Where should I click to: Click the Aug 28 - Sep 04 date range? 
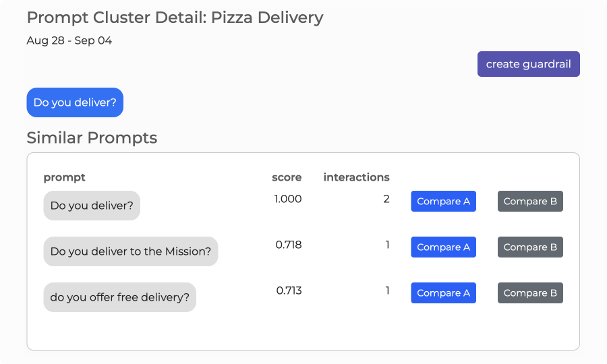pos(69,40)
